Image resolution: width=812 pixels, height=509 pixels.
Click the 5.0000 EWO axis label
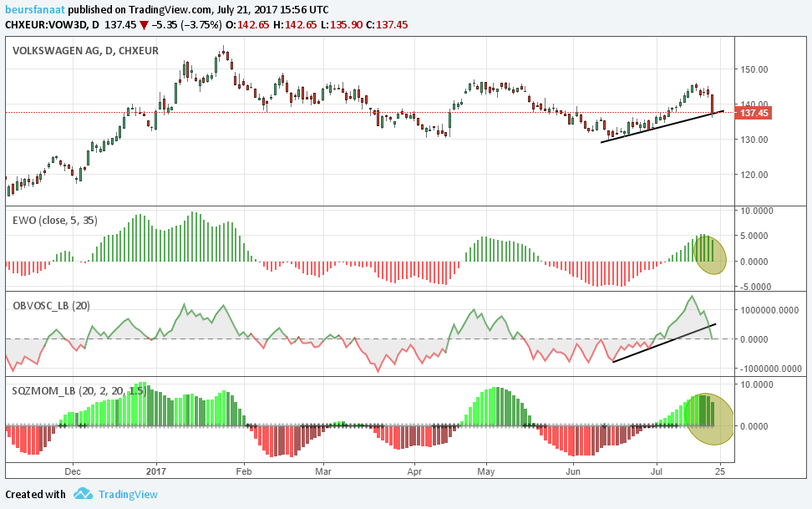[754, 236]
